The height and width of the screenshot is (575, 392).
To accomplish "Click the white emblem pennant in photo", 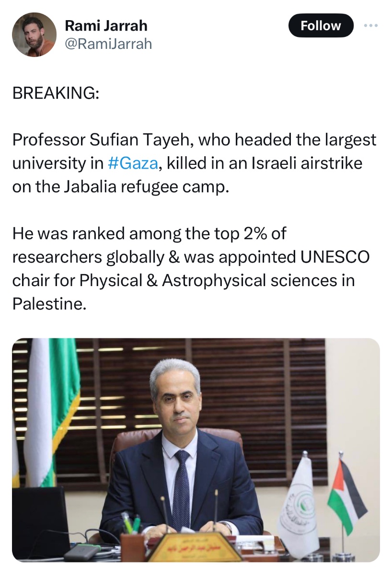I will coord(299,503).
